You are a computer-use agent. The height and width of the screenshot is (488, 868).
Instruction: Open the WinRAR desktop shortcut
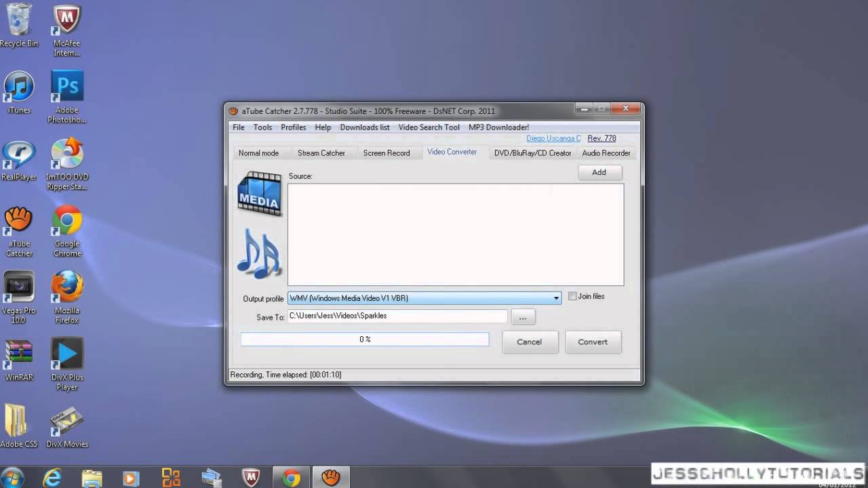(x=19, y=360)
